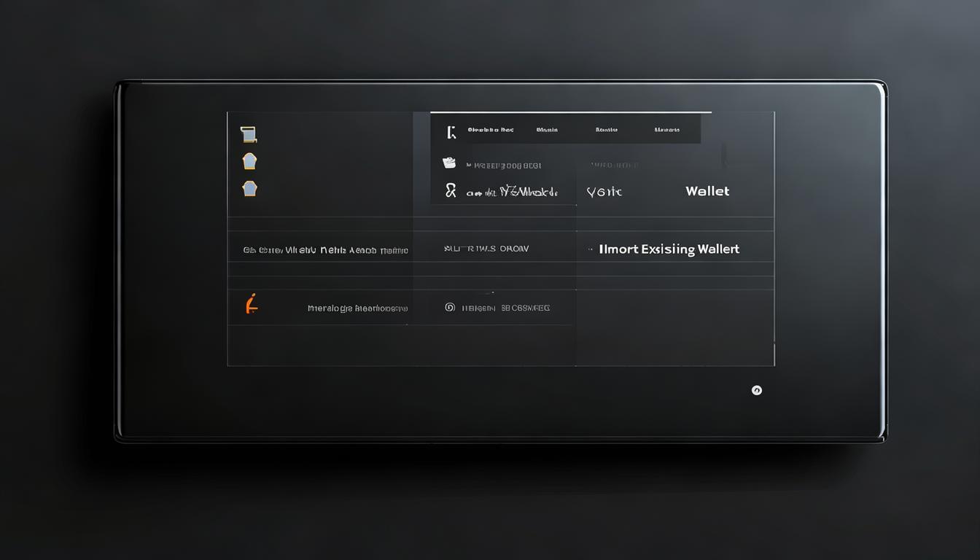Click the text label beside the spiral icon
The height and width of the screenshot is (560, 980).
pyautogui.click(x=507, y=308)
